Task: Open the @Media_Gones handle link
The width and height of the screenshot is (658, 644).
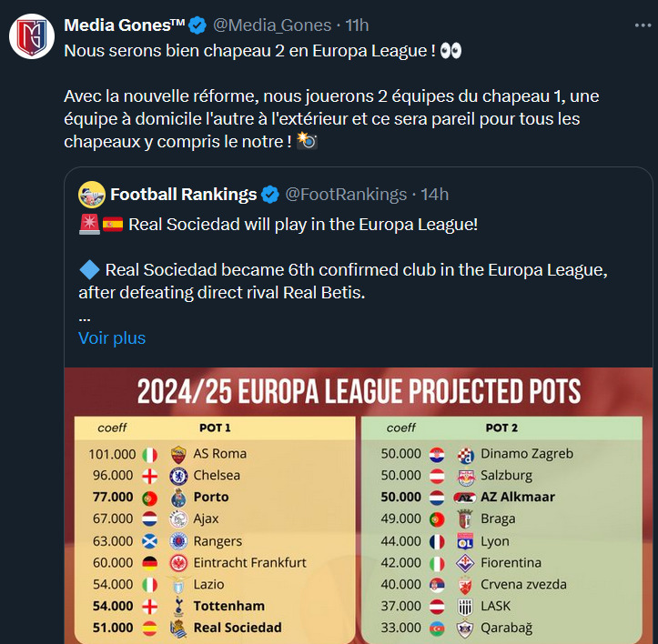Action: point(272,25)
